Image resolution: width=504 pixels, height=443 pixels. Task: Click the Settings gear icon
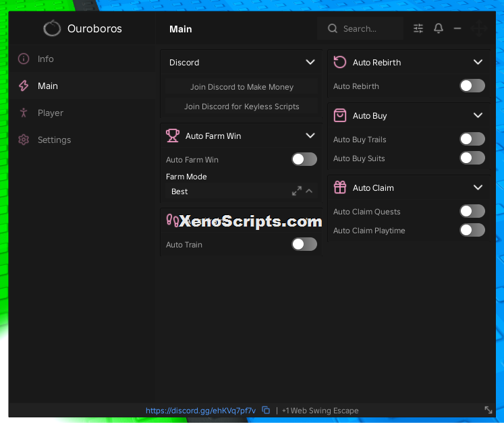[x=24, y=140]
